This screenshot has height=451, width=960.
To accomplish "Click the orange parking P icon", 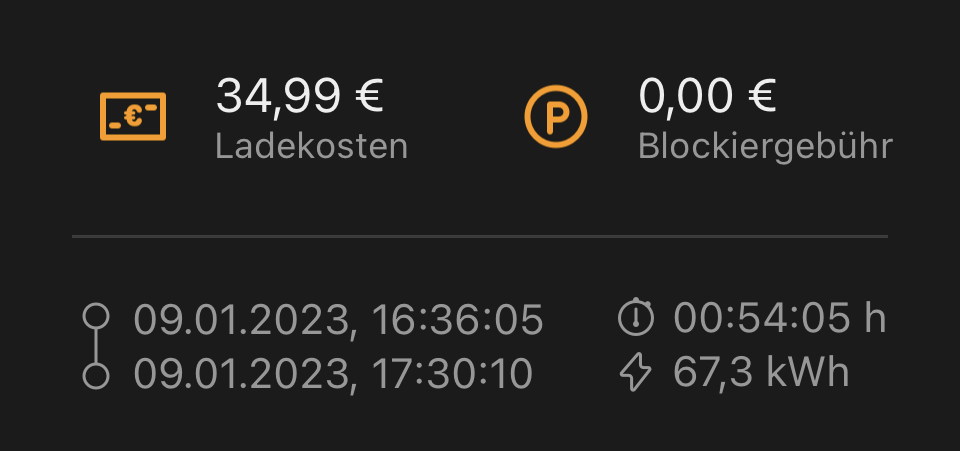I will pos(556,116).
